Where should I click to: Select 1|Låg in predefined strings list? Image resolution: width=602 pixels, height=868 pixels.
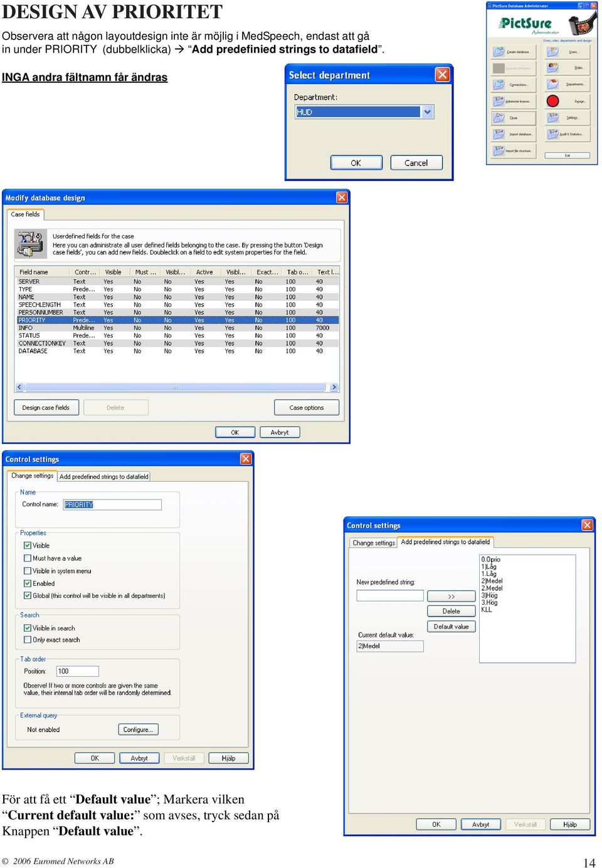(488, 567)
